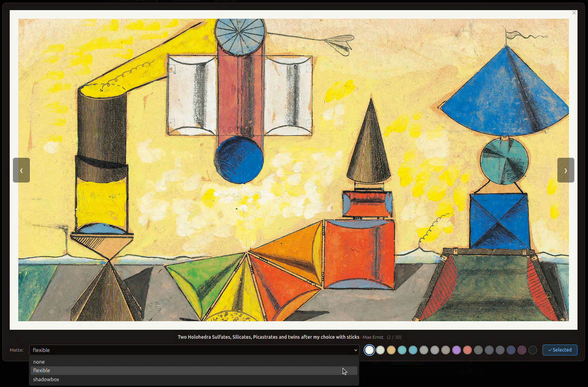Choose the 'shadowbox' matte option
This screenshot has height=387, width=588.
pyautogui.click(x=194, y=379)
